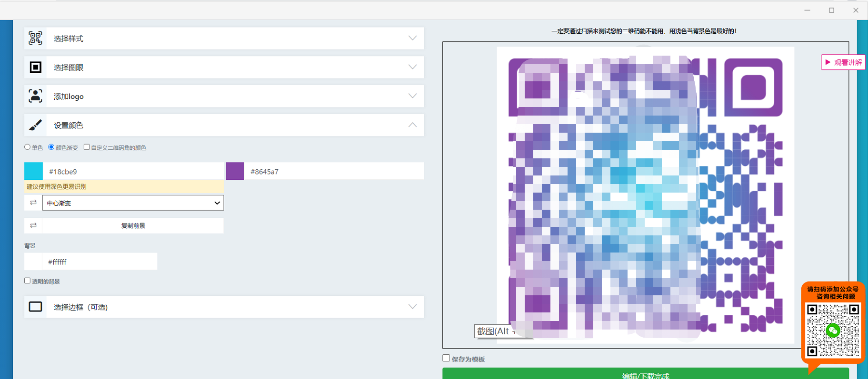Click the swap icon beside 复制前景
This screenshot has width=868, height=379.
(33, 225)
